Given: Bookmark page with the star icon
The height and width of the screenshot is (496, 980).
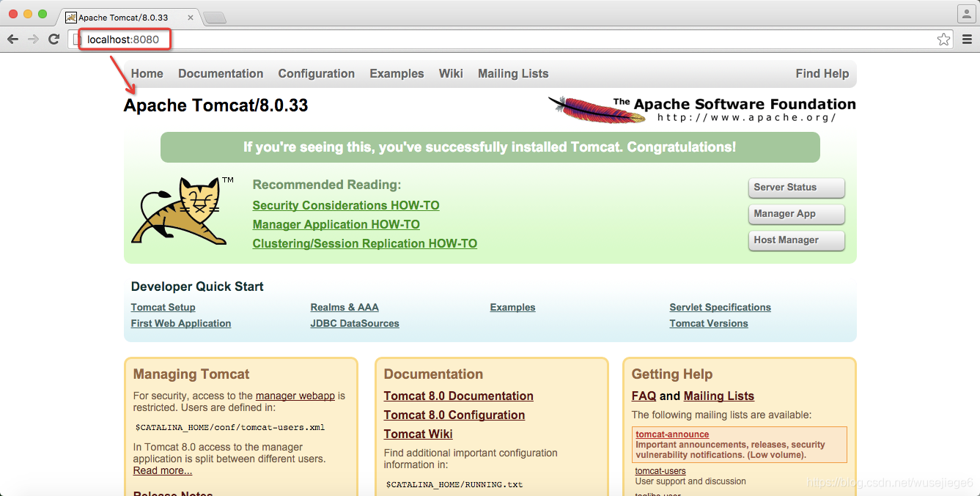Looking at the screenshot, I should tap(943, 40).
